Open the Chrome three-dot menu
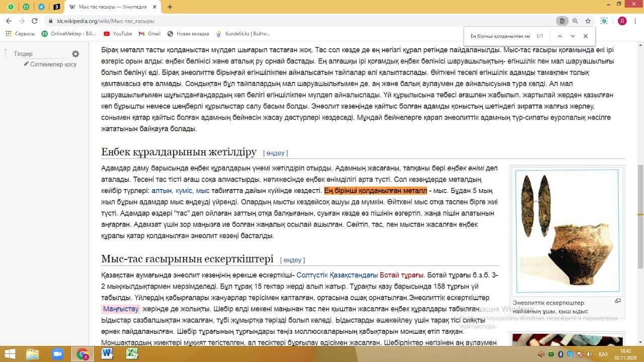The width and height of the screenshot is (644, 362). click(x=635, y=21)
